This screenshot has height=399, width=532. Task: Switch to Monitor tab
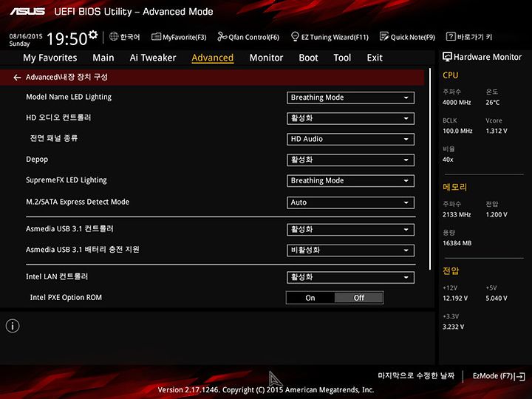coord(266,58)
